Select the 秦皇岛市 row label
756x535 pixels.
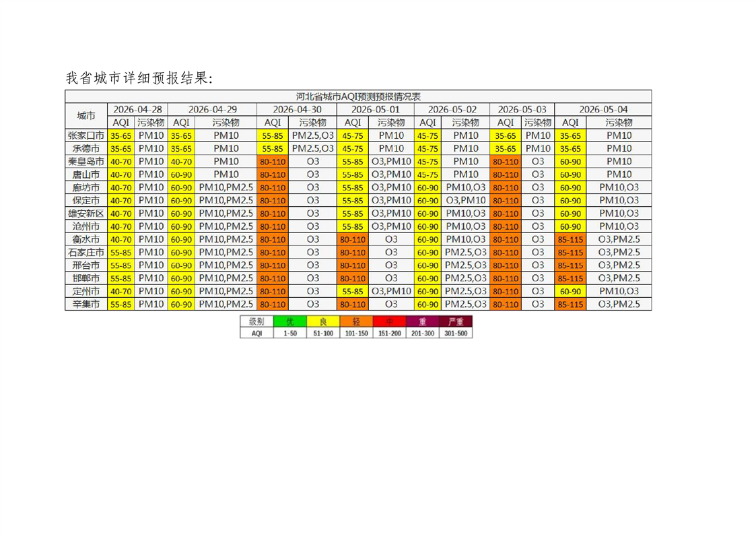point(86,162)
